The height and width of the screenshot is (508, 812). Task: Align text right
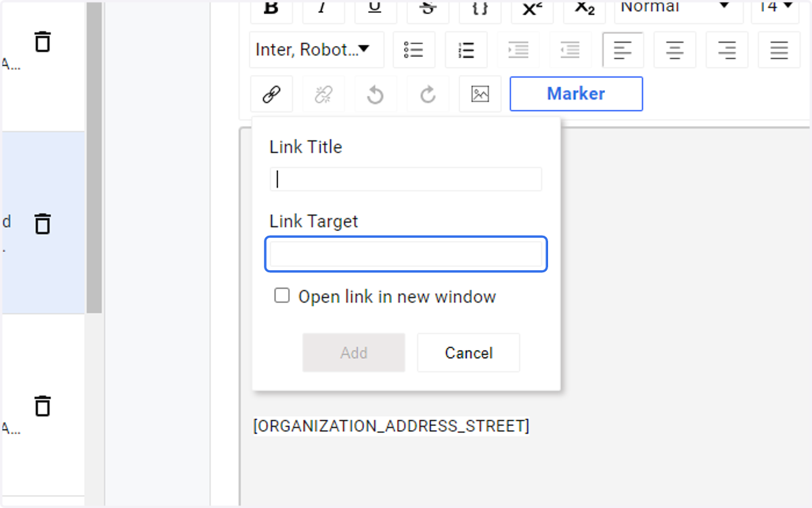(x=727, y=49)
